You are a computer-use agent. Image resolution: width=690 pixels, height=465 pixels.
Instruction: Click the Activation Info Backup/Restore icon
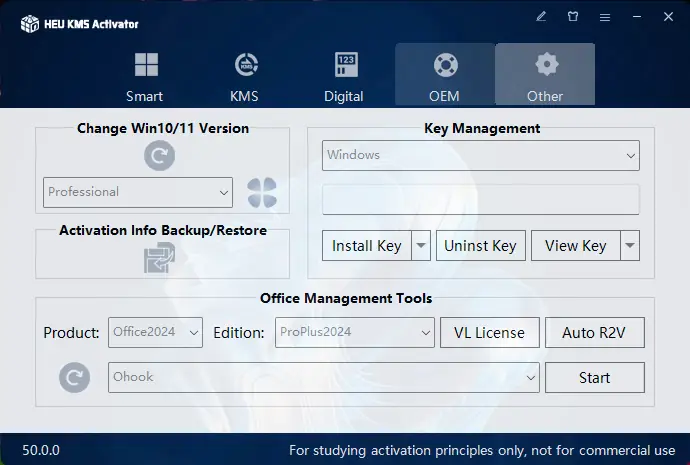(x=159, y=258)
